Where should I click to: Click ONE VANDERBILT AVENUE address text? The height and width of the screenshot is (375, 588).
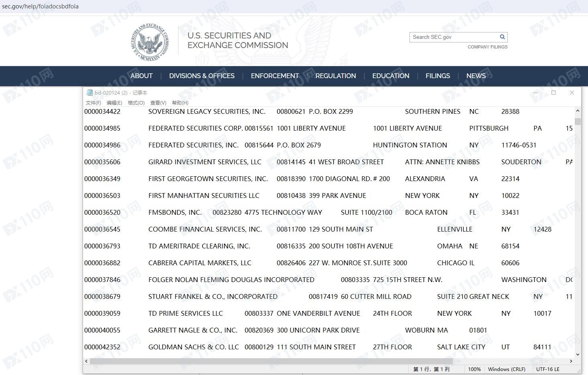pyautogui.click(x=318, y=313)
